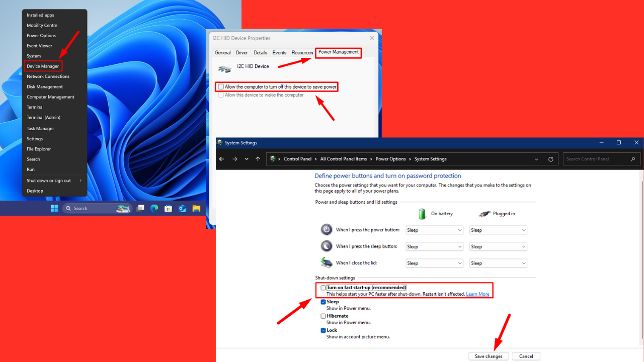Check the Hibernate checkbox
This screenshot has height=362, width=644.
(x=323, y=316)
